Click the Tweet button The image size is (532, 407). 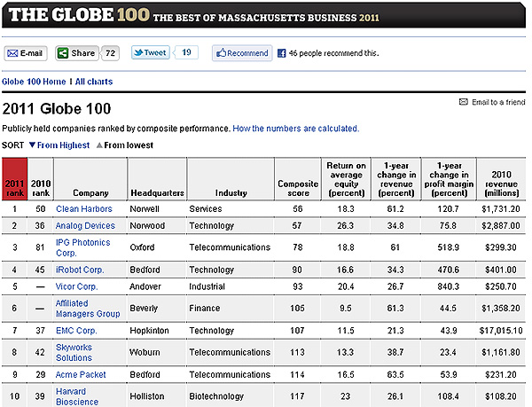tap(150, 53)
